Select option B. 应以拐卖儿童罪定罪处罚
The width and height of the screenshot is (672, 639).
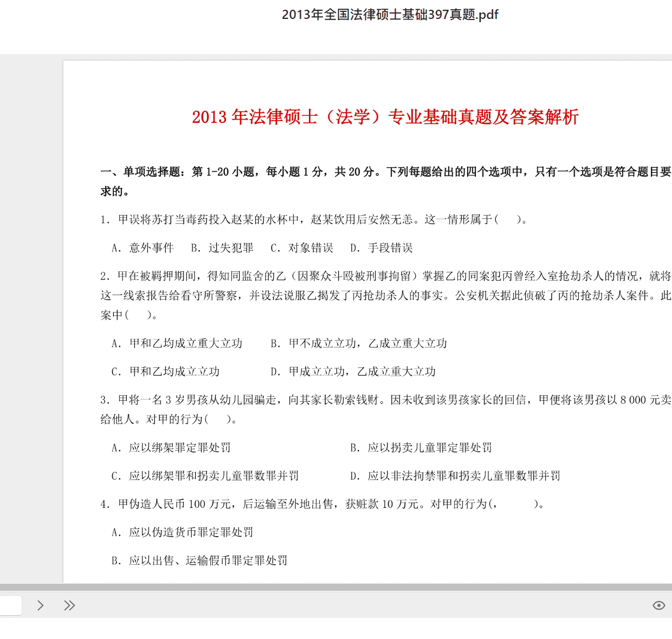[421, 448]
